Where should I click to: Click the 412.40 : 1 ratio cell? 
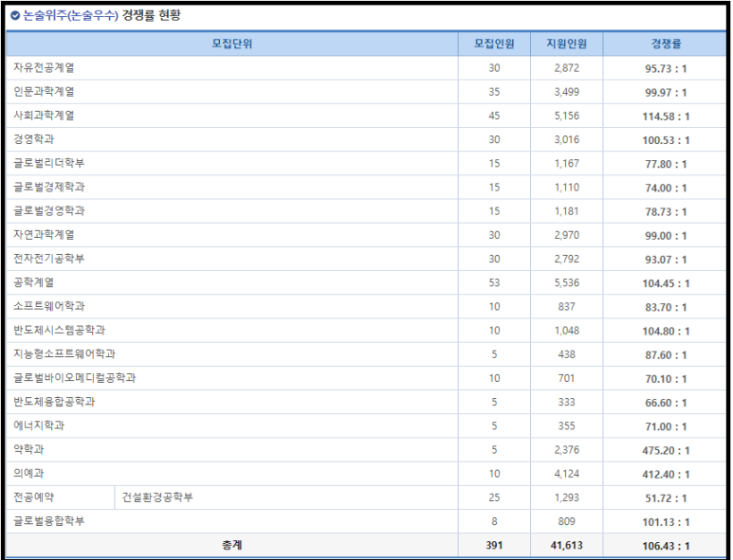(x=666, y=474)
